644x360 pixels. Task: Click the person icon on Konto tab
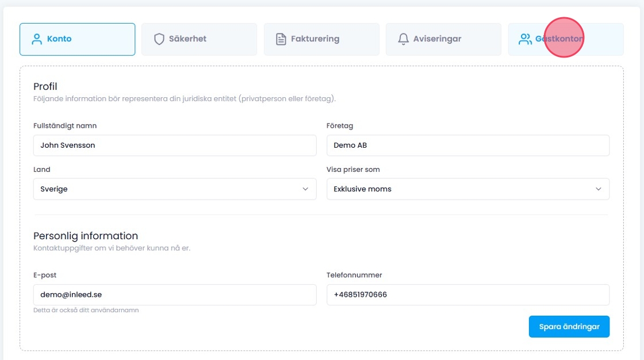pyautogui.click(x=37, y=39)
